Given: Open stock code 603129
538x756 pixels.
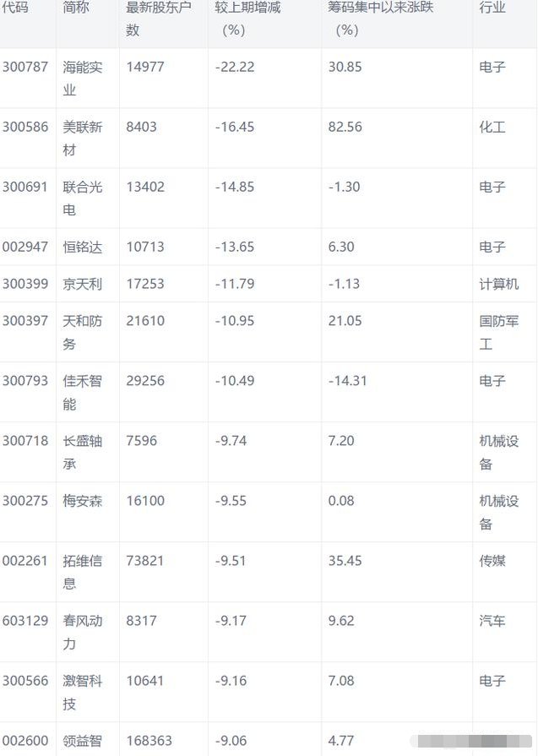Looking at the screenshot, I should [x=26, y=620].
